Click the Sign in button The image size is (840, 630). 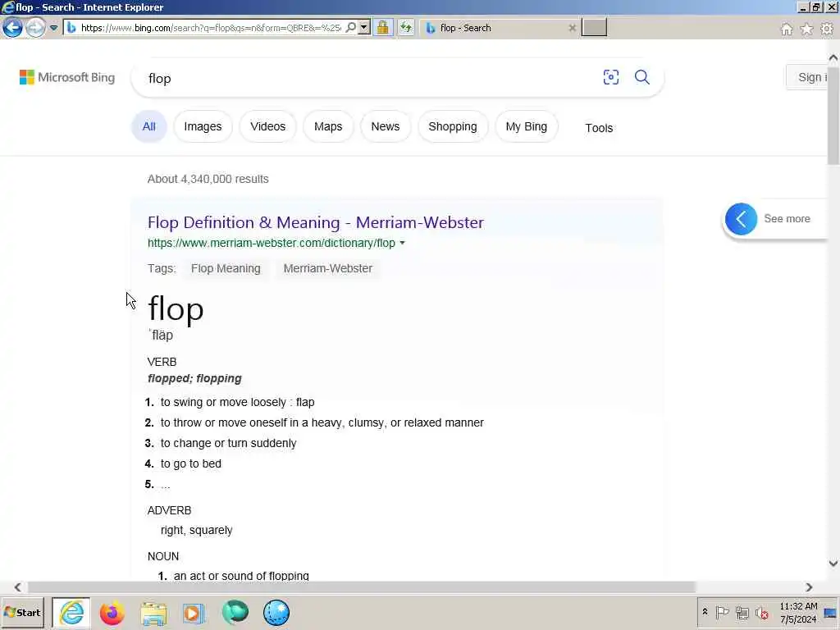[x=807, y=77]
